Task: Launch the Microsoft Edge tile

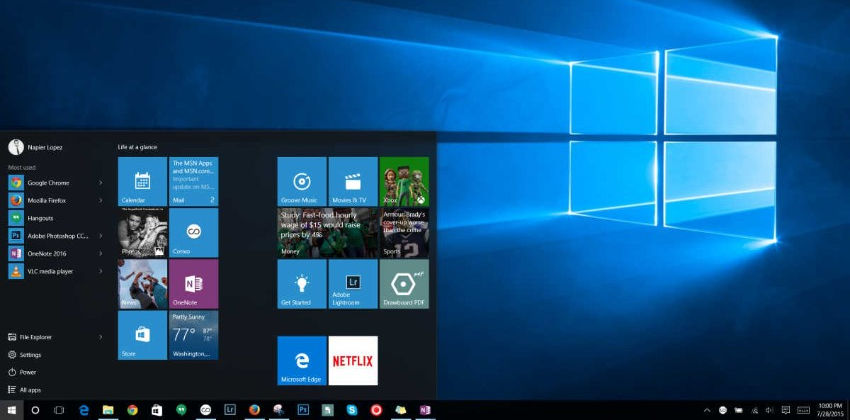Action: [301, 360]
